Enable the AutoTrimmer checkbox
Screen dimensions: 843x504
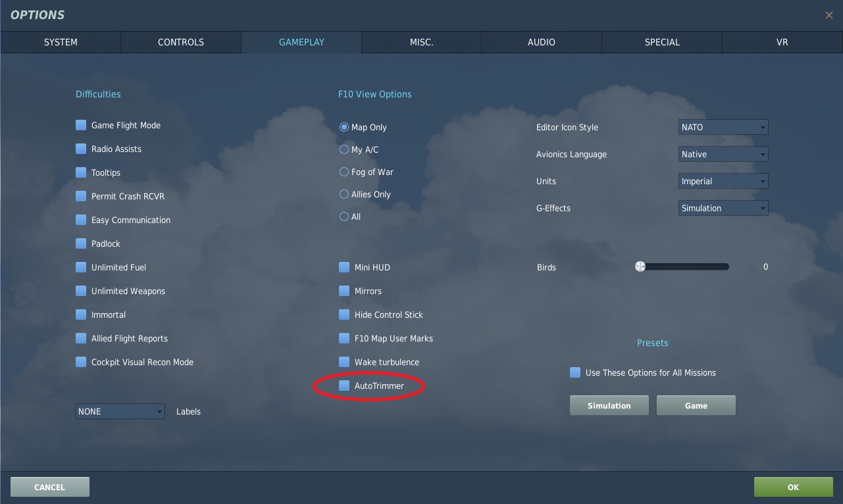344,386
